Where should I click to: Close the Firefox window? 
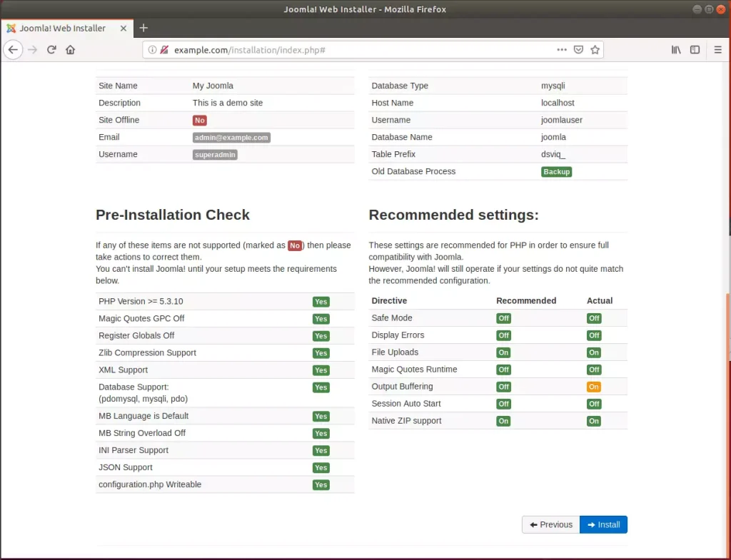(721, 9)
